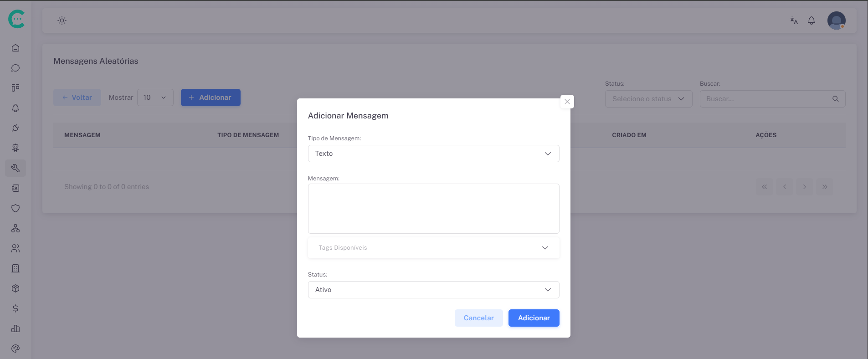Click the plug connections icon in sidebar
Screen dimensions: 868x359
(15, 128)
